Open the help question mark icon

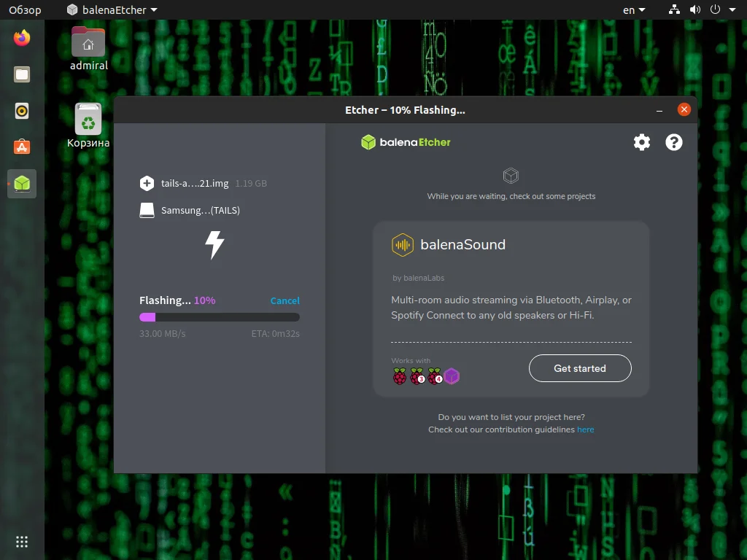click(673, 142)
